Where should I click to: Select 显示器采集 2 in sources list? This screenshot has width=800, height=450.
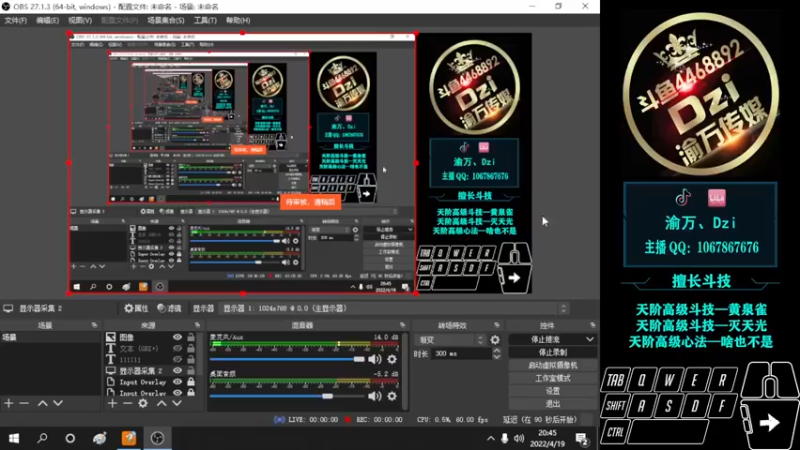tap(141, 371)
